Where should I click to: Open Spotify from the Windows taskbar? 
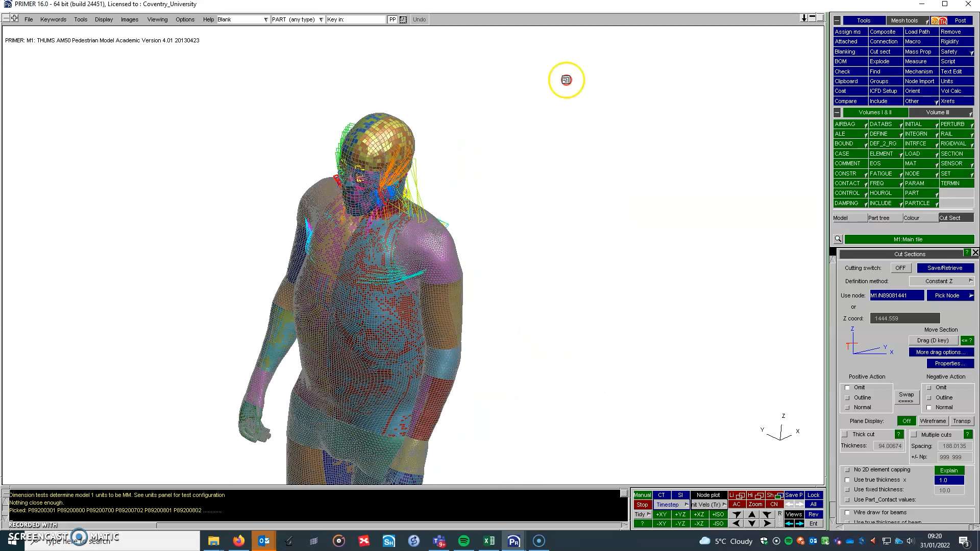(464, 541)
